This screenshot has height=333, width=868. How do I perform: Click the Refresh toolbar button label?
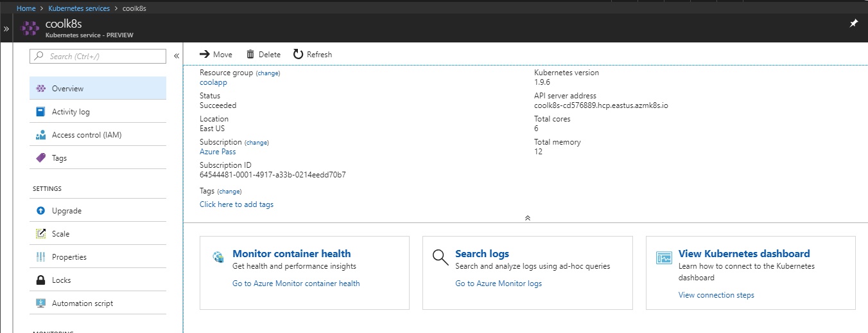tap(319, 55)
